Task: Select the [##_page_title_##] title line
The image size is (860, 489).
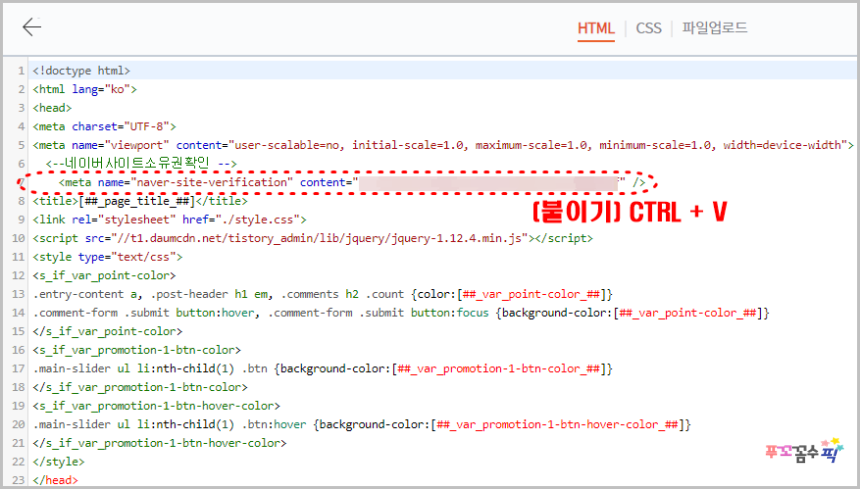Action: pyautogui.click(x=140, y=201)
